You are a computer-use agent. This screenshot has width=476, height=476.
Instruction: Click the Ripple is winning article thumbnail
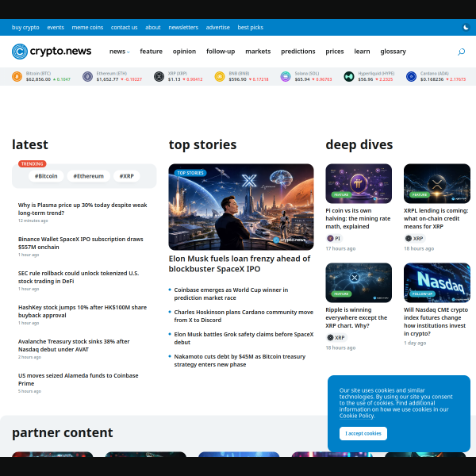click(359, 282)
